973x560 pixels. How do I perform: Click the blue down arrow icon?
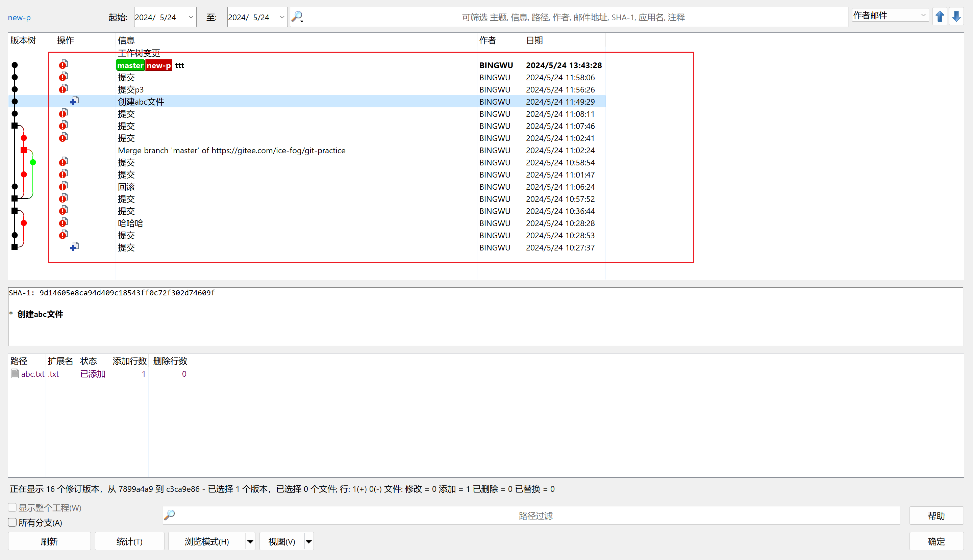click(956, 17)
